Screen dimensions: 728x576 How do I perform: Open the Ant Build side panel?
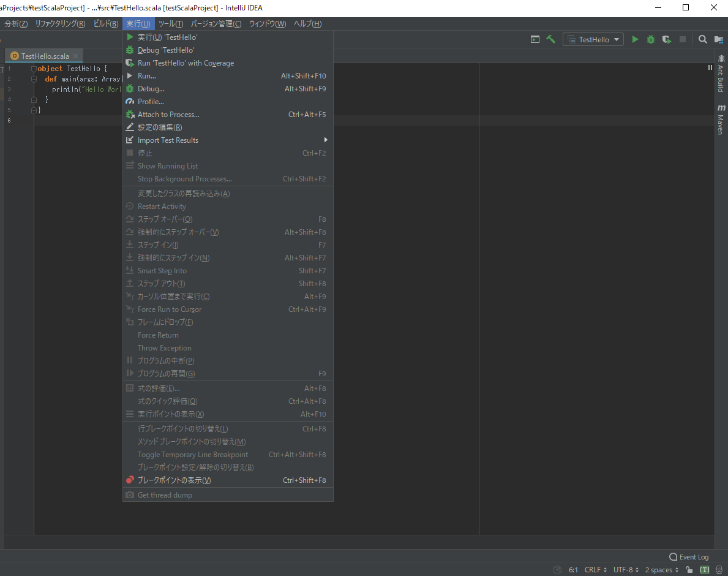pyautogui.click(x=721, y=74)
